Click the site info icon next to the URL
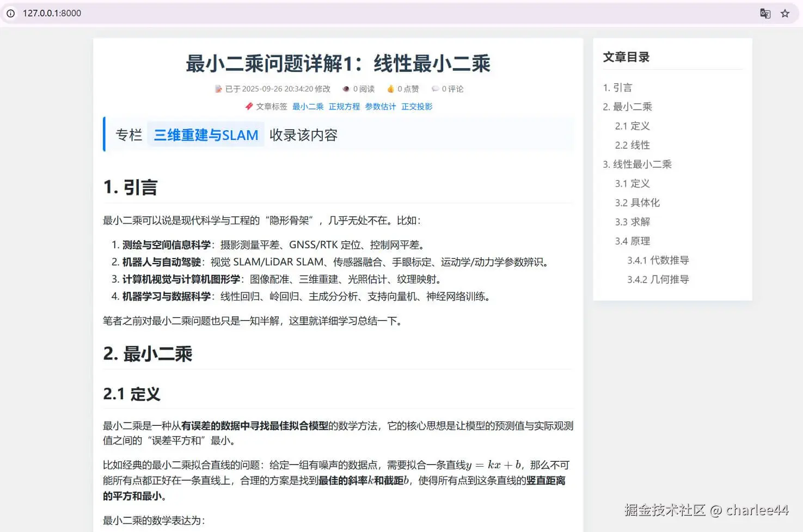The image size is (803, 532). 11,13
